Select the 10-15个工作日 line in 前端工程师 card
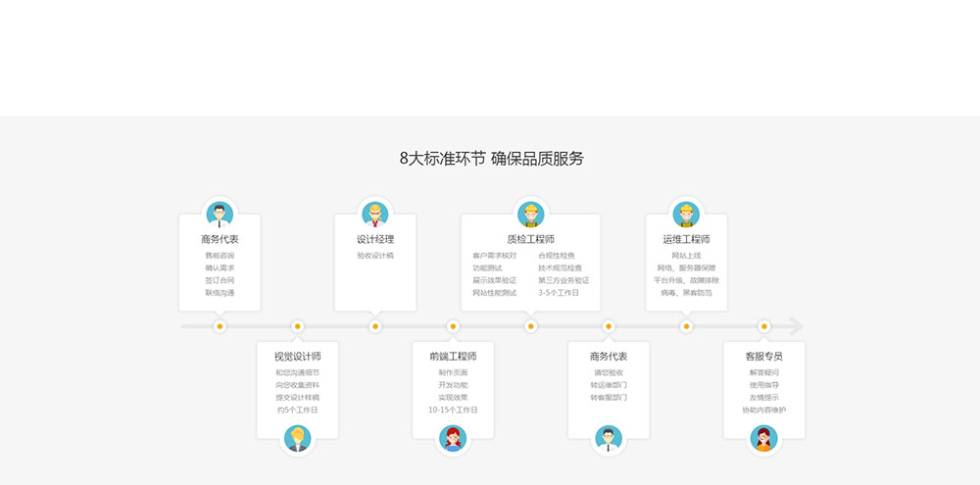The width and height of the screenshot is (980, 485). pyautogui.click(x=453, y=410)
